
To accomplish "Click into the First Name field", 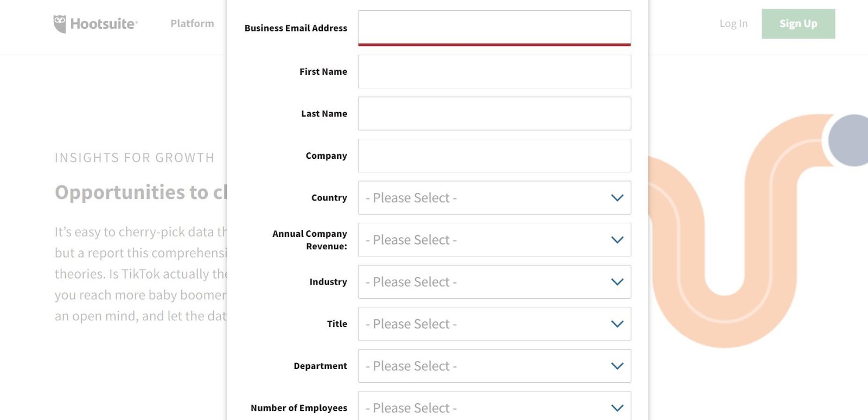I will [x=494, y=72].
